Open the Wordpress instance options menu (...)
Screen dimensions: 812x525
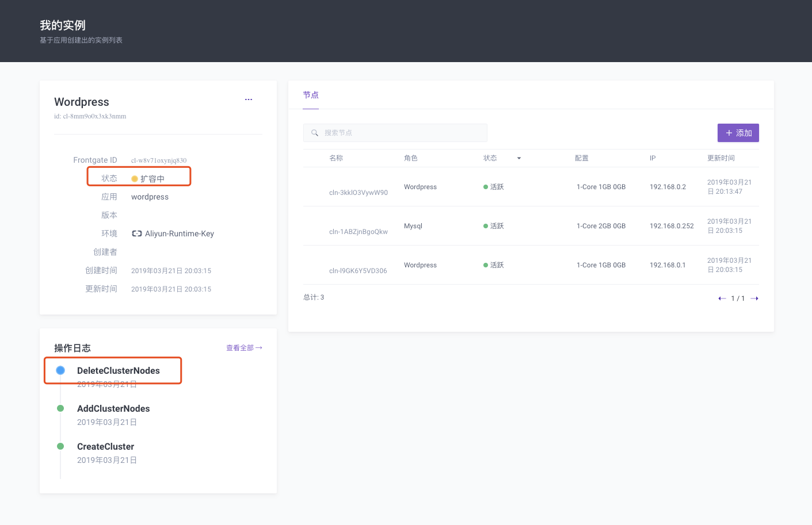point(248,99)
